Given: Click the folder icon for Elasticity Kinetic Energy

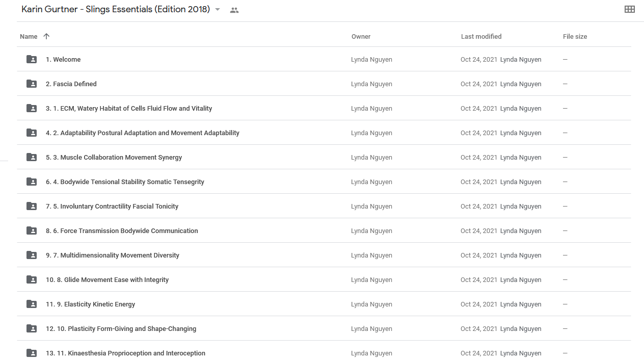Looking at the screenshot, I should point(32,304).
